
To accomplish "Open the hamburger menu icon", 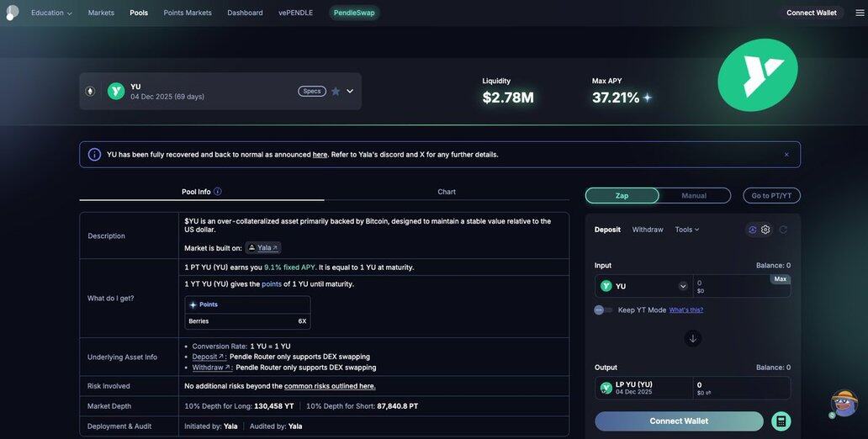I will click(x=859, y=13).
